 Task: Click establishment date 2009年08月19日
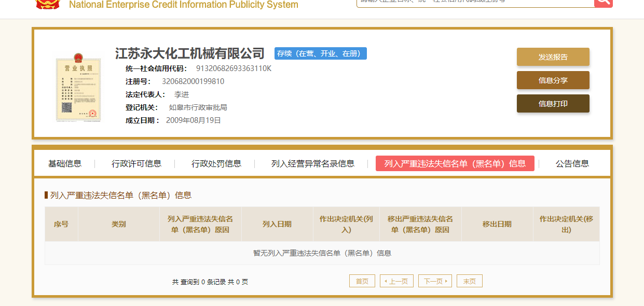(x=194, y=120)
